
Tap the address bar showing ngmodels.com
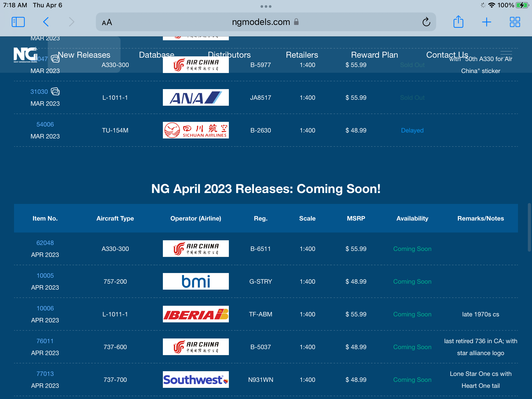coord(266,22)
